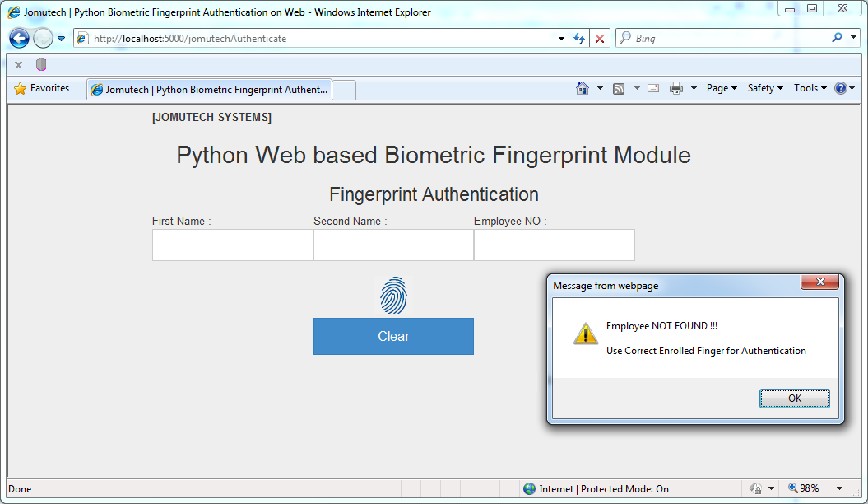Viewport: 868px width, 504px height.
Task: Click the InPrivate filtering icon in status bar
Action: click(754, 488)
